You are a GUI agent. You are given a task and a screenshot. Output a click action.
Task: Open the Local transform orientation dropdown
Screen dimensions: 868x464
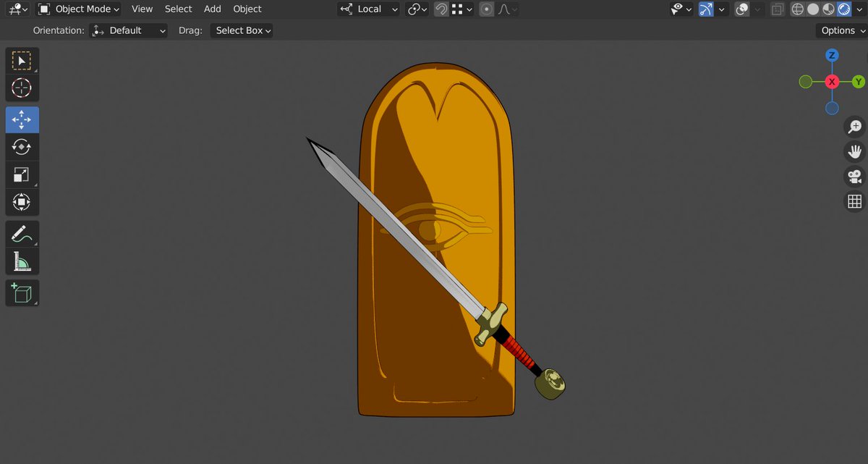[x=369, y=9]
